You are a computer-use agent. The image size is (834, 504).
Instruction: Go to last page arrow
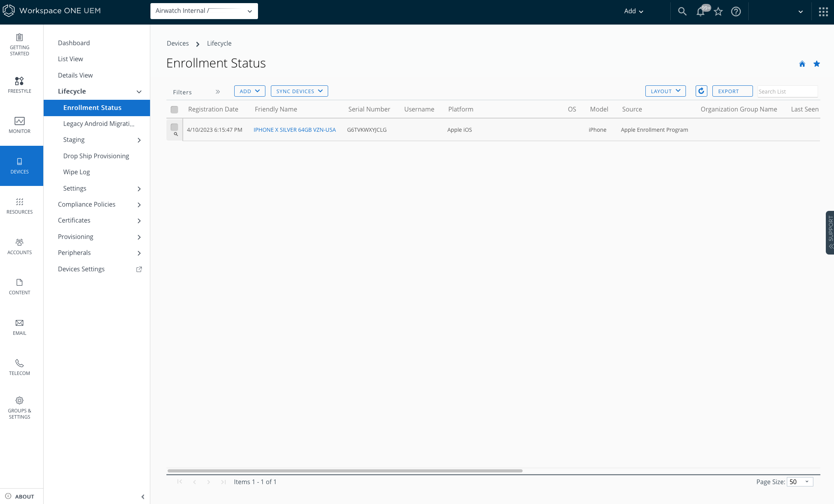223,482
